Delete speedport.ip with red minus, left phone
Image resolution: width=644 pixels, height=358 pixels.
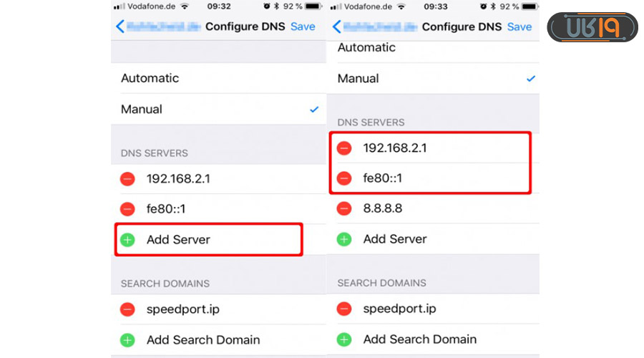127,309
